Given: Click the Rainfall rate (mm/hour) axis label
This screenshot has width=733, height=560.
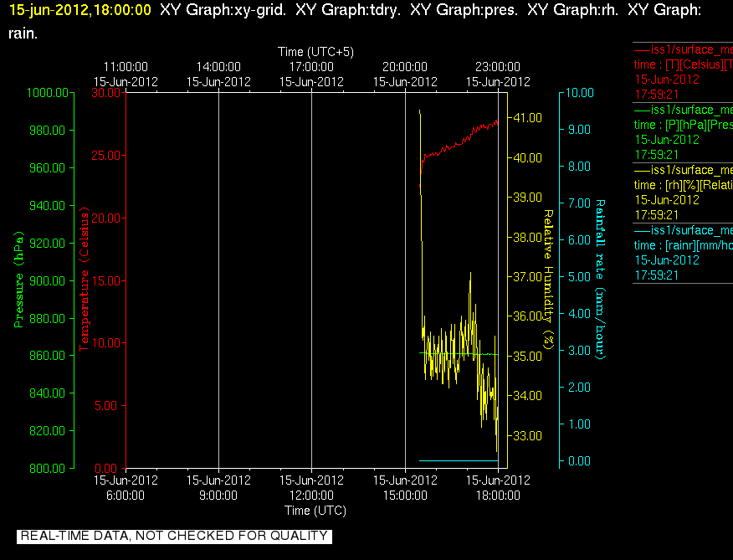Looking at the screenshot, I should pos(600,280).
